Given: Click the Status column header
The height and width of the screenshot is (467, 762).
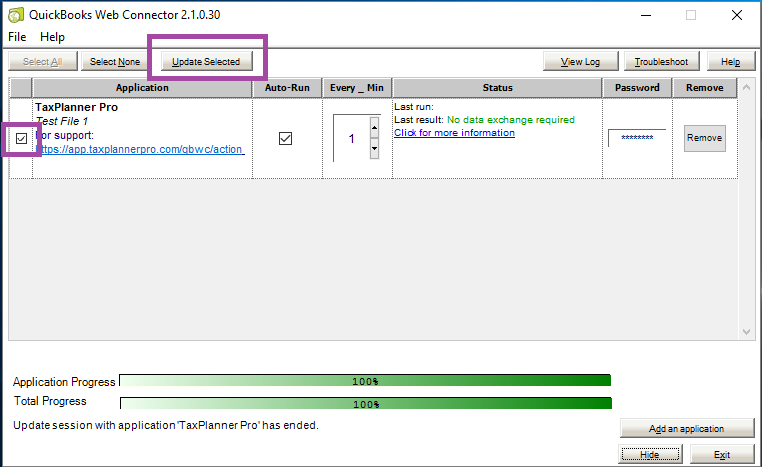Looking at the screenshot, I should click(498, 88).
